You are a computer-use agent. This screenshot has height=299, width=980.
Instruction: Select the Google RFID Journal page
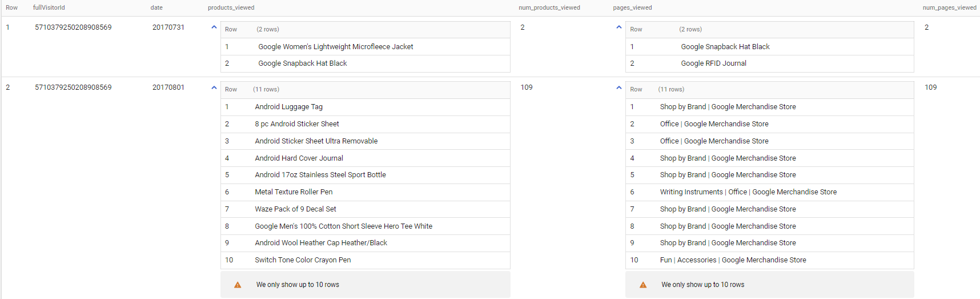(714, 63)
